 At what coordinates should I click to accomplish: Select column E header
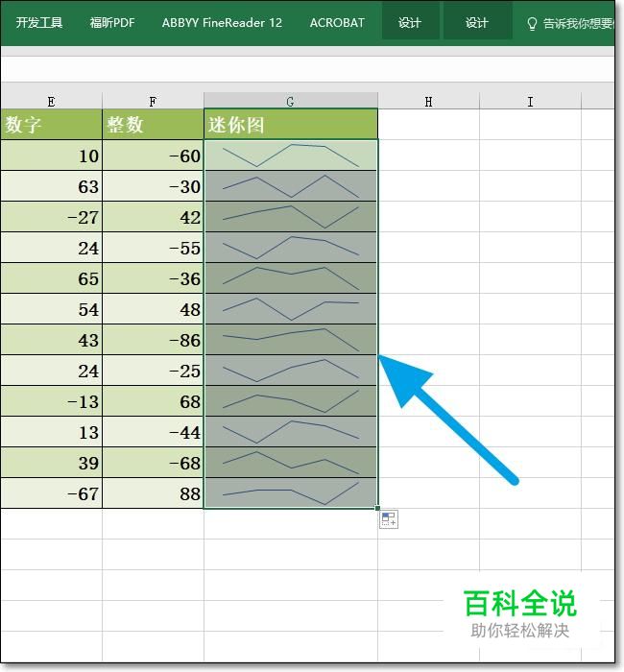pyautogui.click(x=52, y=102)
